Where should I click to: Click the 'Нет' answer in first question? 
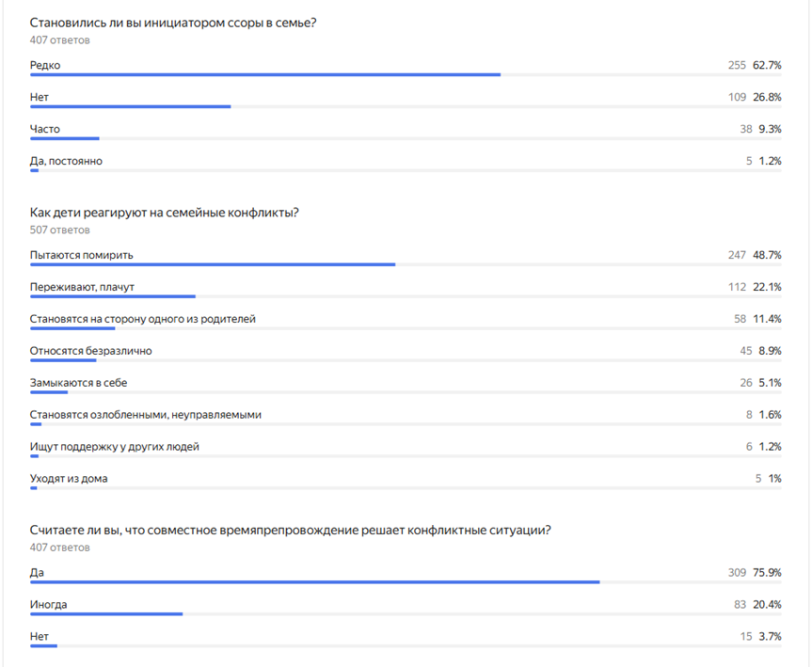coord(40,97)
